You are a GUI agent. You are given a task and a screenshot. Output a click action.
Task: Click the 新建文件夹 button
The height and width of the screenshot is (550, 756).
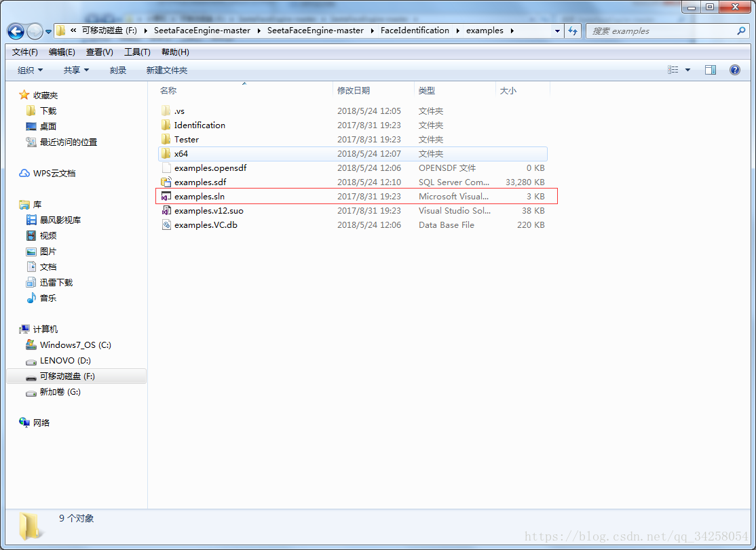click(167, 71)
